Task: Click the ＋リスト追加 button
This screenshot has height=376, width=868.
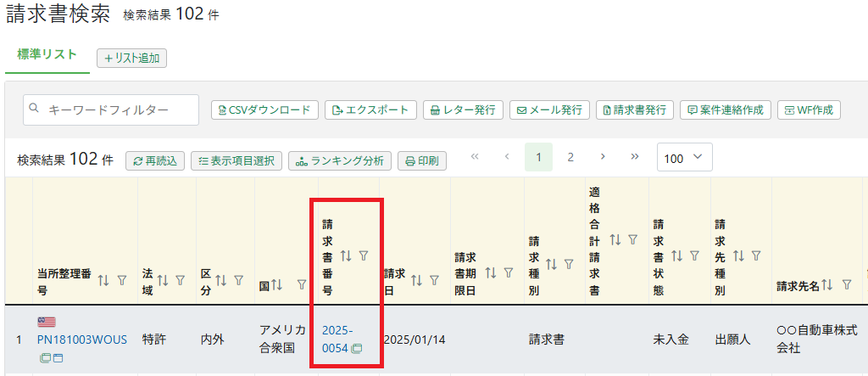Action: click(x=131, y=59)
